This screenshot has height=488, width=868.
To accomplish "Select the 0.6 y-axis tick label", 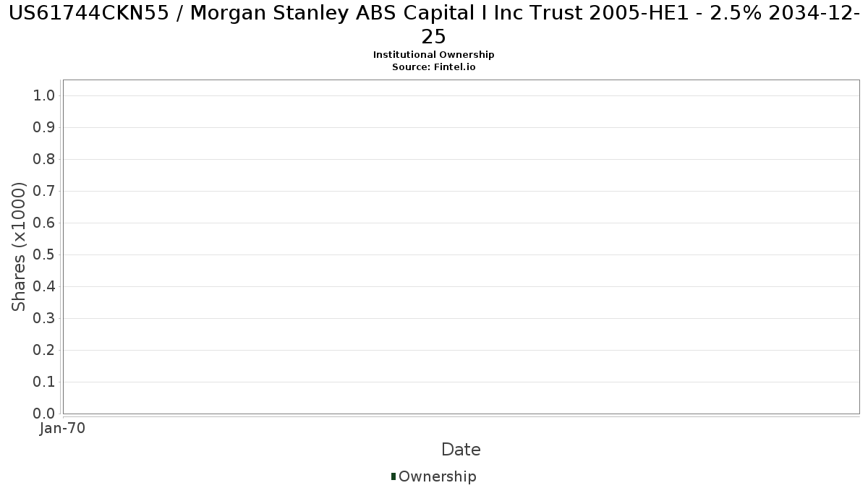I will [x=44, y=223].
